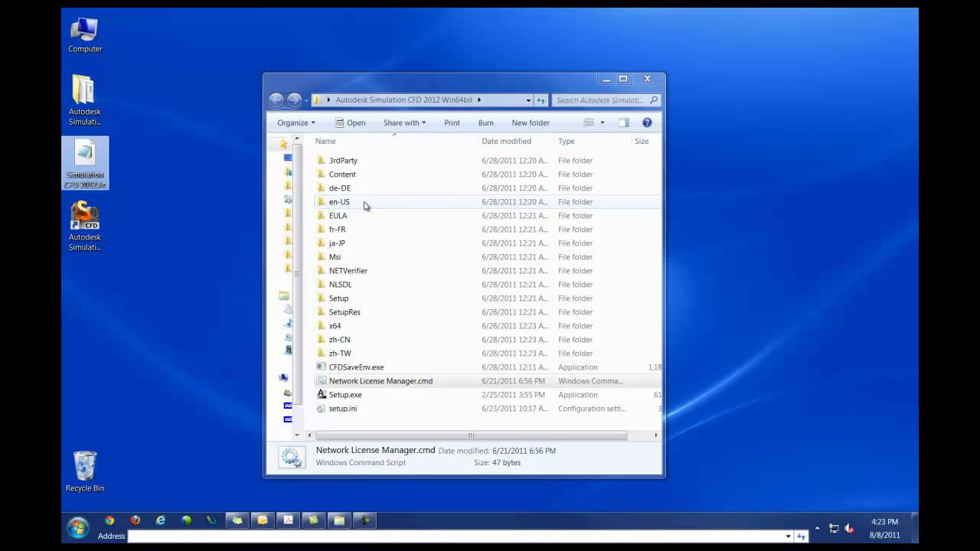Go back in Explorer
This screenshot has width=980, height=551.
point(276,100)
